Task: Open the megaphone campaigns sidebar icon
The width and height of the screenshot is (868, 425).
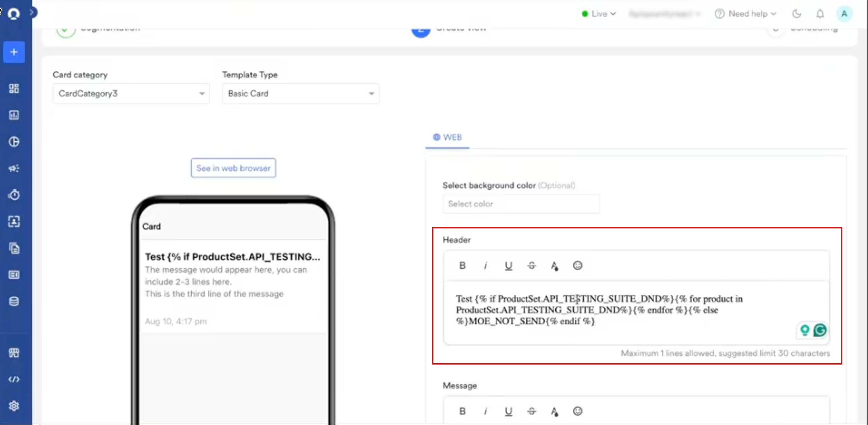Action: click(14, 168)
